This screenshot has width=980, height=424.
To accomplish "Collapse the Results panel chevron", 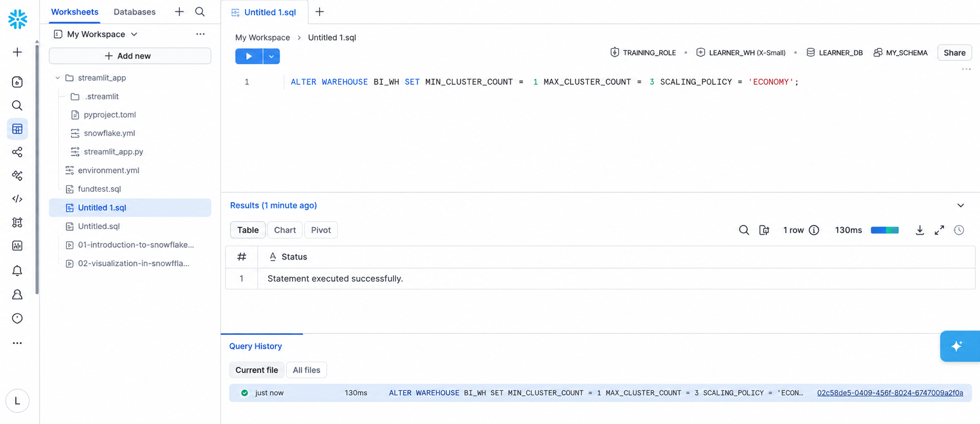I will pyautogui.click(x=960, y=205).
